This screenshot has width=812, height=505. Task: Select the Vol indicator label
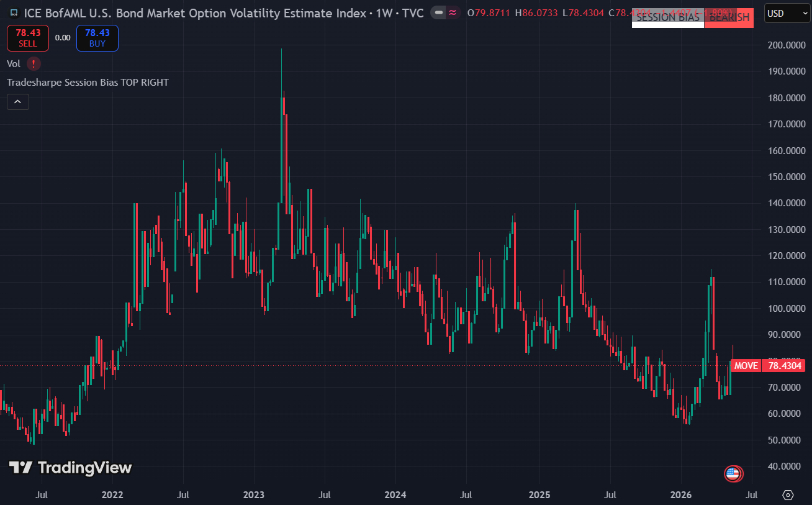pyautogui.click(x=14, y=63)
